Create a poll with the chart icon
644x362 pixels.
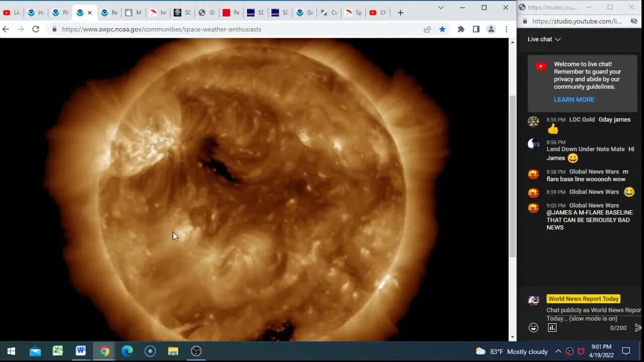pyautogui.click(x=552, y=328)
